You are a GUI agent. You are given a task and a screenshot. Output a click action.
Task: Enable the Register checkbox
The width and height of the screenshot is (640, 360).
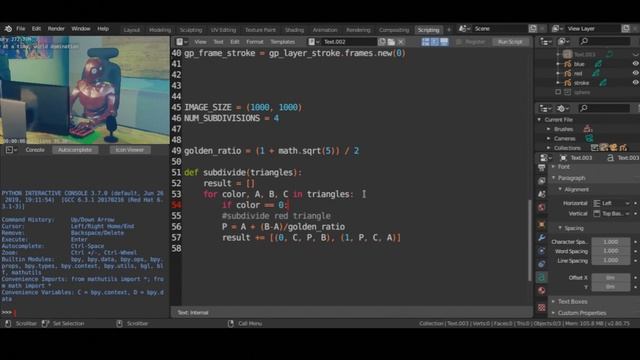point(459,42)
